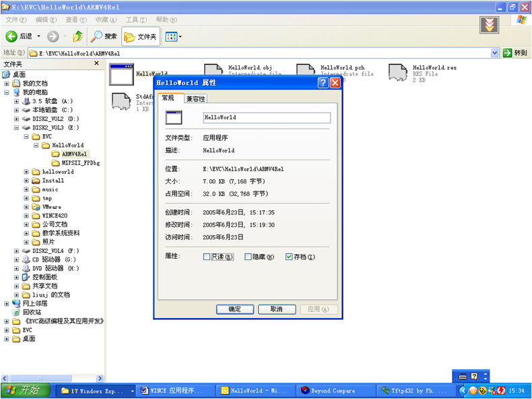This screenshot has height=399, width=532.
Task: Enable the read-only attribute checkbox
Action: click(x=207, y=257)
